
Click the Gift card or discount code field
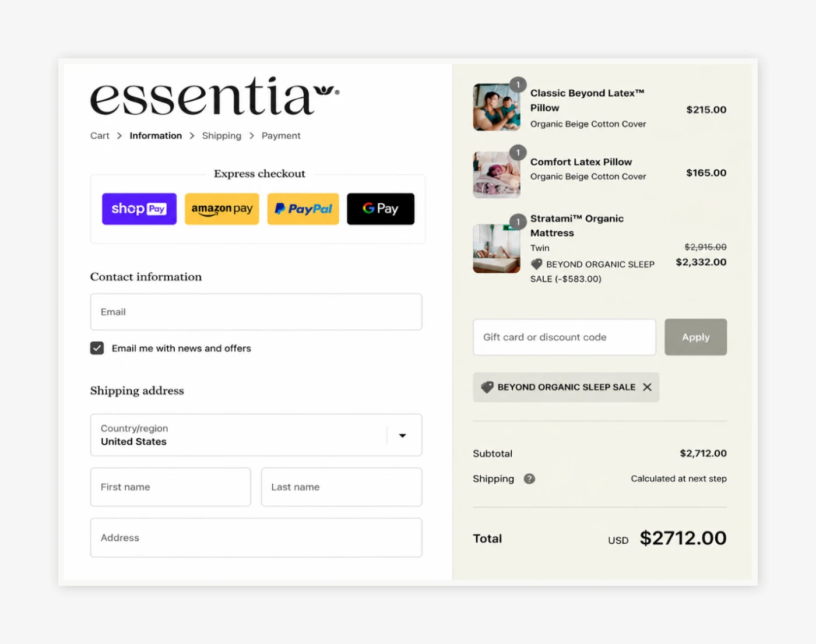(564, 337)
